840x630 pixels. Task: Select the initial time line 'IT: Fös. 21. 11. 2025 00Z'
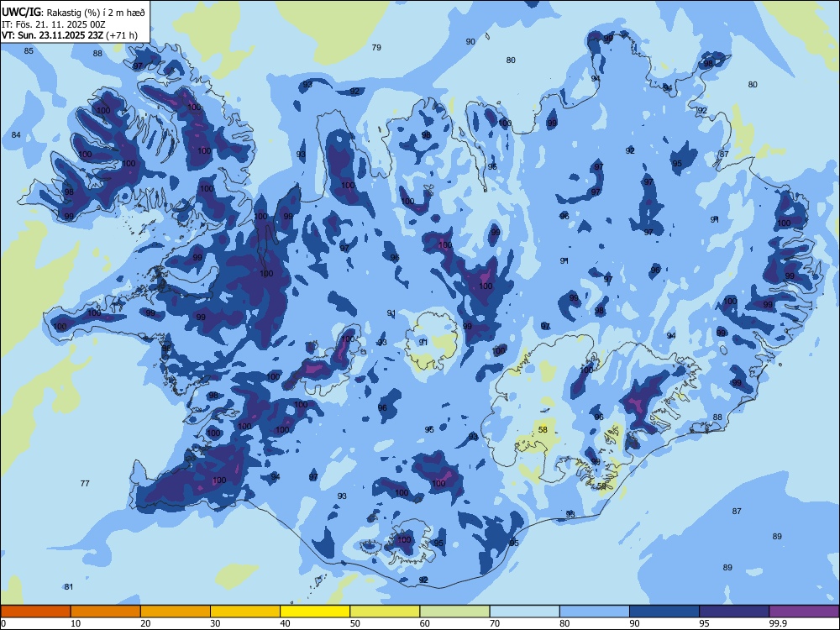[53, 24]
